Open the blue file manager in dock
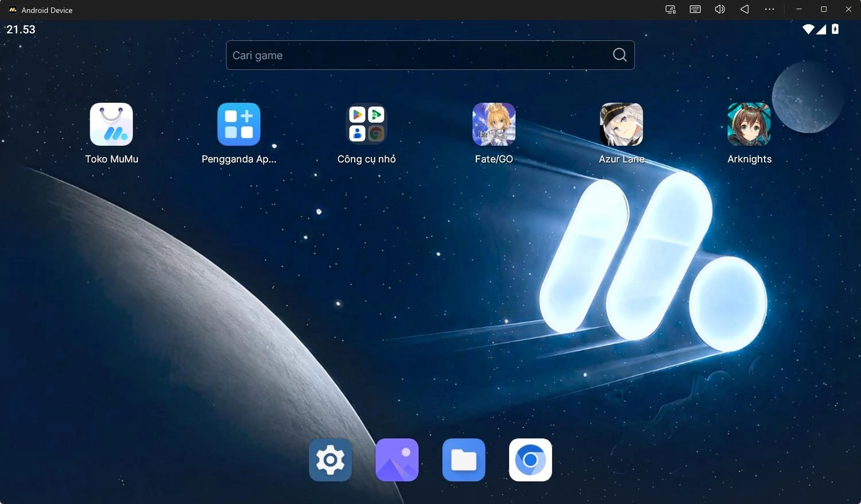861x504 pixels. point(464,460)
